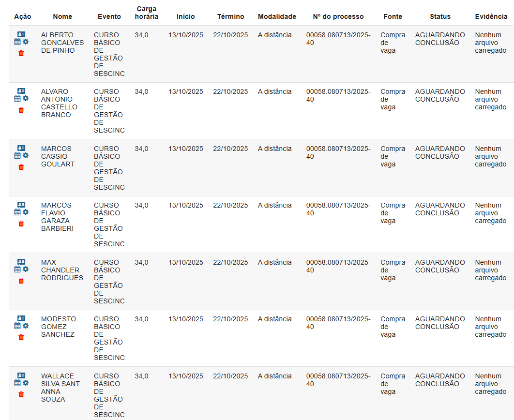This screenshot has width=514, height=420.
Task: Delete Alberto Goncalves de Pinho row via red trash icon
Action: [x=21, y=53]
